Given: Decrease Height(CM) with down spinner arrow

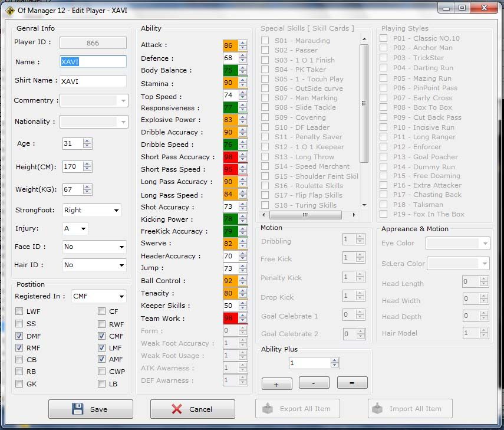Looking at the screenshot, I should coord(87,169).
